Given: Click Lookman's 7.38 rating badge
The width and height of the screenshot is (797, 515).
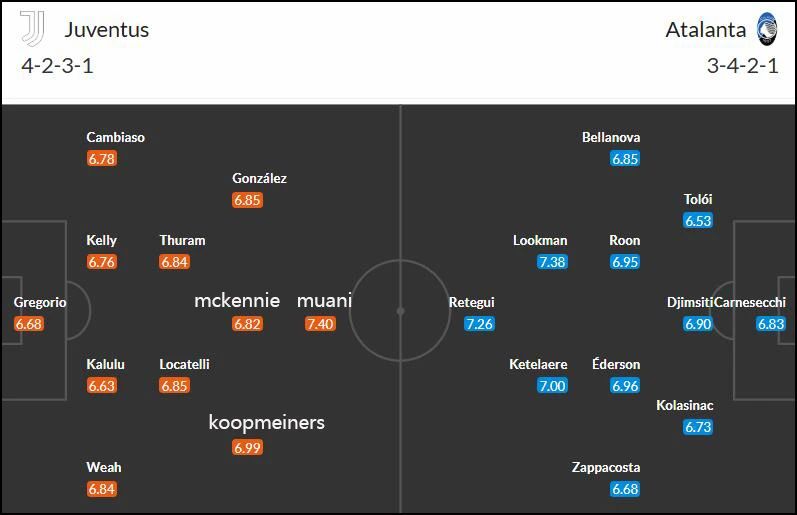Looking at the screenshot, I should [553, 262].
